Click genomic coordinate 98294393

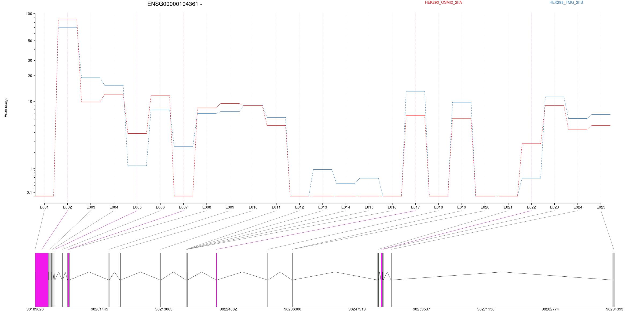615,309
